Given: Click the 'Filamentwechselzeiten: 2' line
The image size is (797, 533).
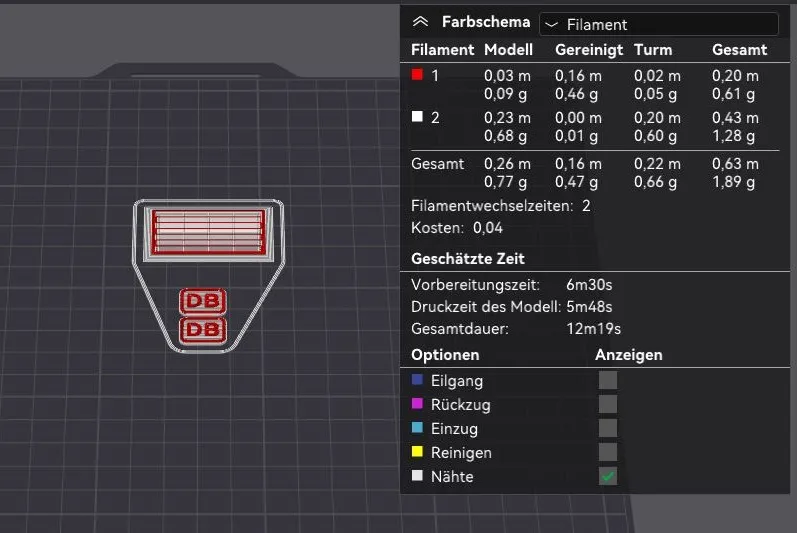Looking at the screenshot, I should pos(501,206).
